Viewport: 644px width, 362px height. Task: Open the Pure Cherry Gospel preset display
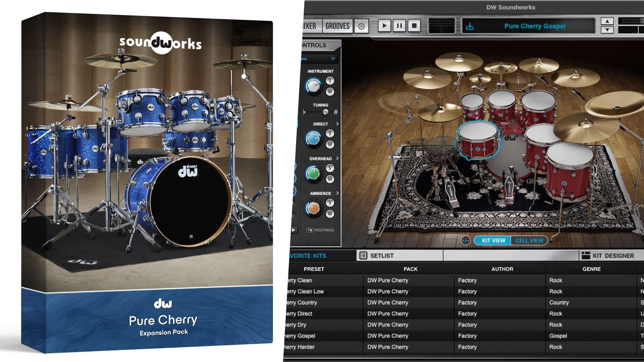[535, 26]
